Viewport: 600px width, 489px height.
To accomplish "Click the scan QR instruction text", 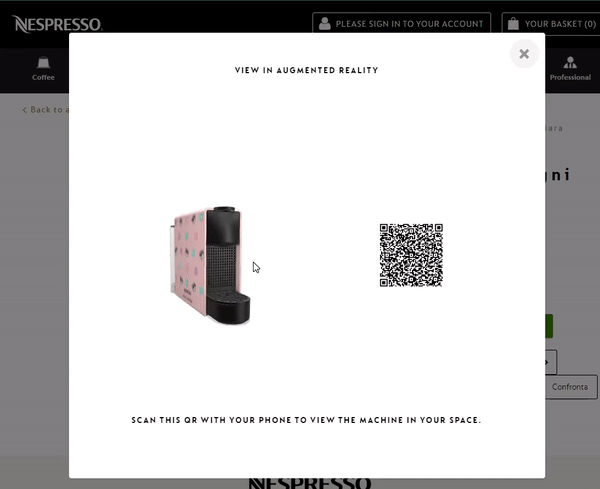I will [306, 420].
